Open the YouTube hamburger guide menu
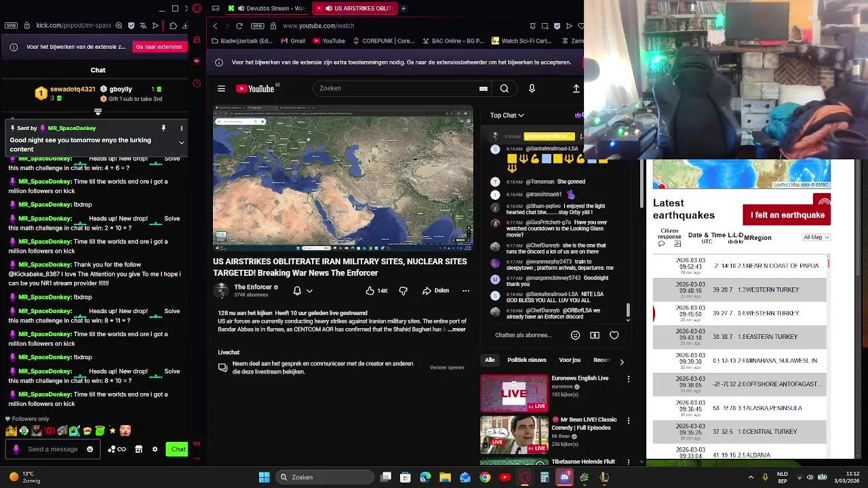868x488 pixels. (x=221, y=89)
